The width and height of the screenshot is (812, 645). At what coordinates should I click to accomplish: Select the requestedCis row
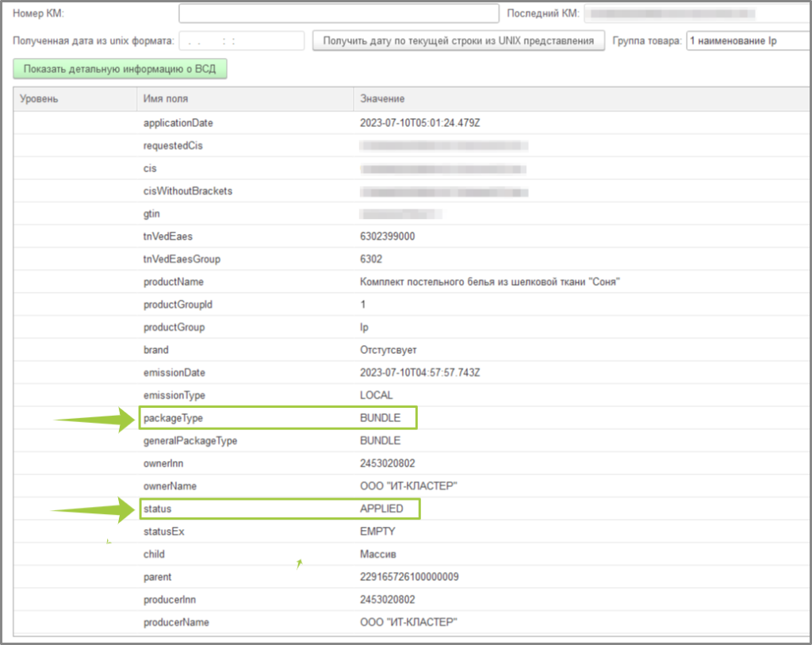[412, 145]
